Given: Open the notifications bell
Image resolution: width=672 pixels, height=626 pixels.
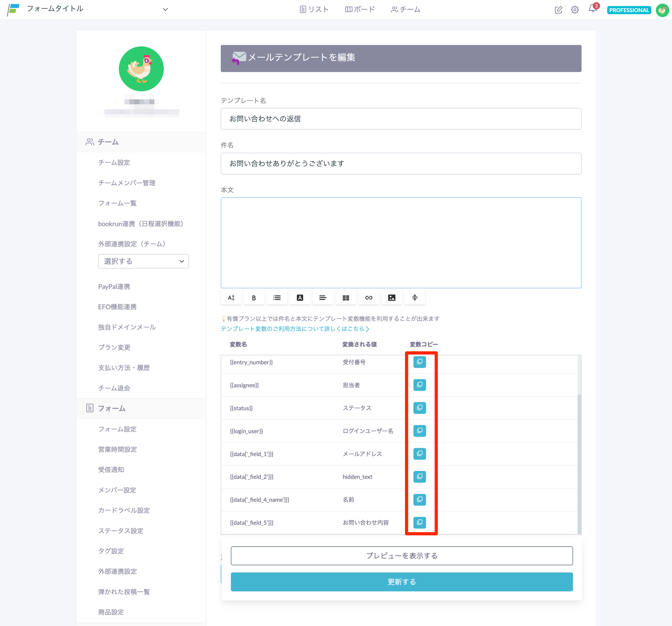Looking at the screenshot, I should [x=593, y=9].
